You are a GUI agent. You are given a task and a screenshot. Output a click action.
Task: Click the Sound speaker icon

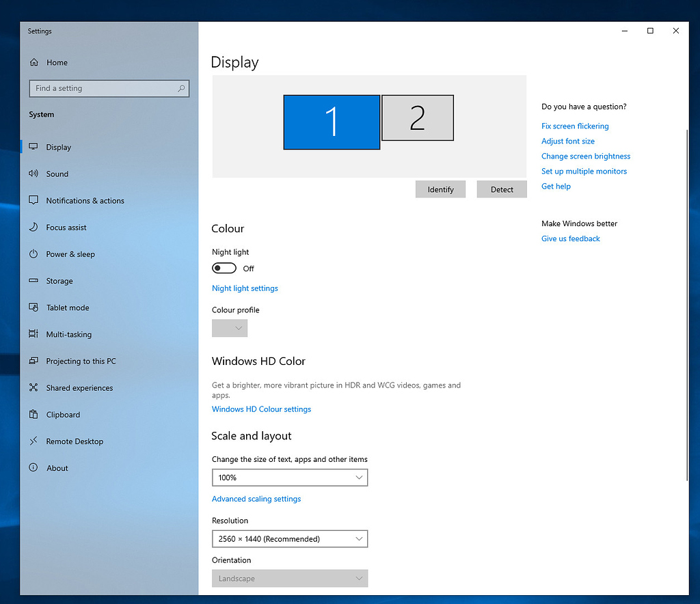point(33,174)
